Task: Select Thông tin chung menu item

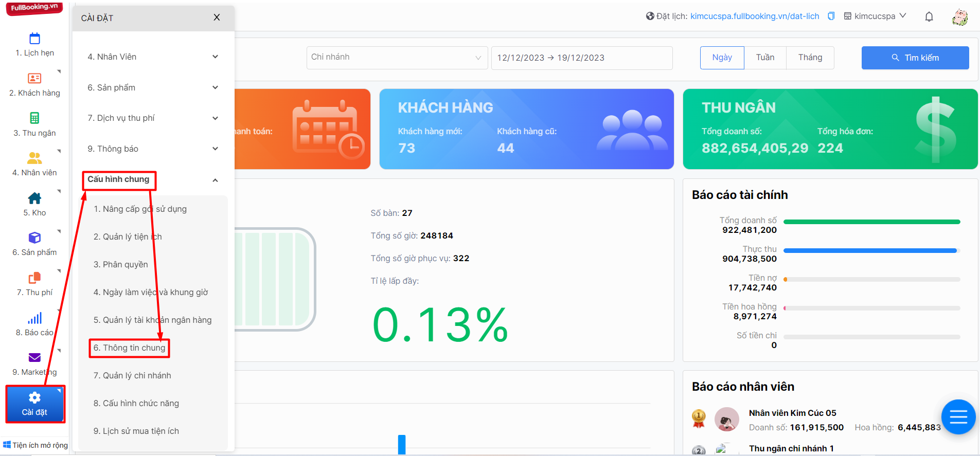Action: click(x=130, y=348)
